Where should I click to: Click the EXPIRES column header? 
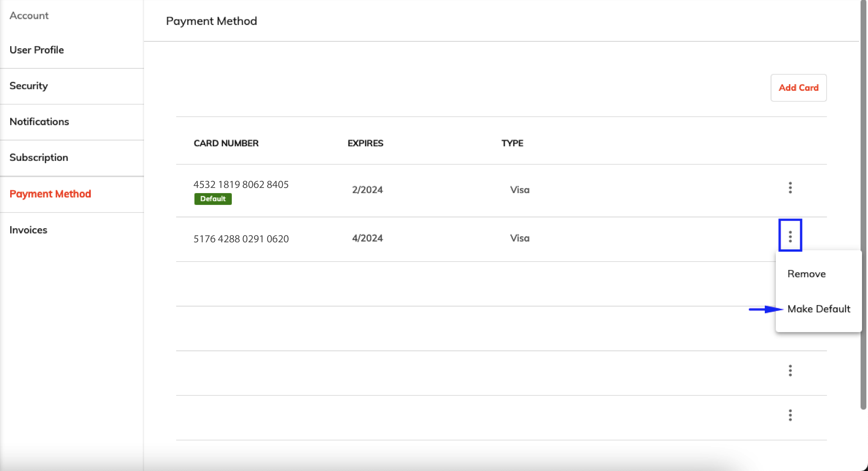coord(365,143)
